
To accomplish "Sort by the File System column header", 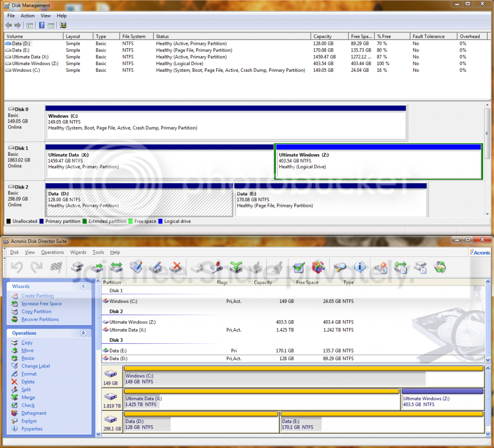I will tap(137, 37).
